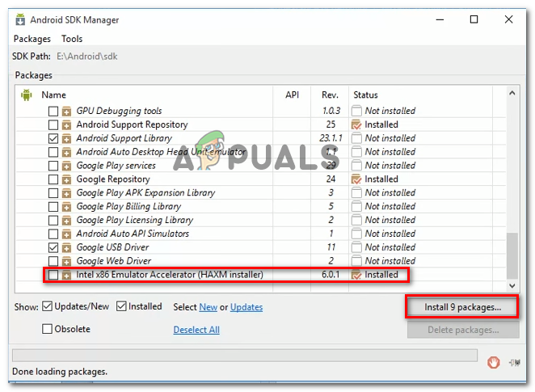
Task: Click not installed status icon for GPU Debugging tools
Action: click(x=356, y=111)
